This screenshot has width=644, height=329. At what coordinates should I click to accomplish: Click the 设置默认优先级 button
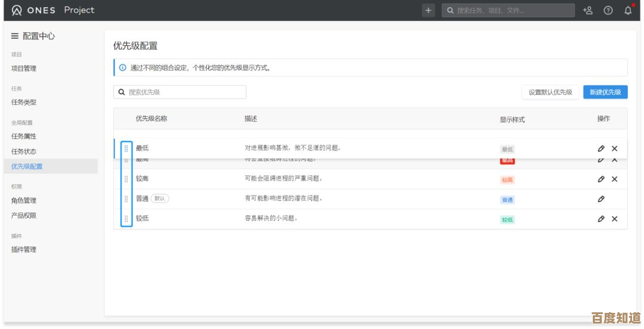pos(550,92)
